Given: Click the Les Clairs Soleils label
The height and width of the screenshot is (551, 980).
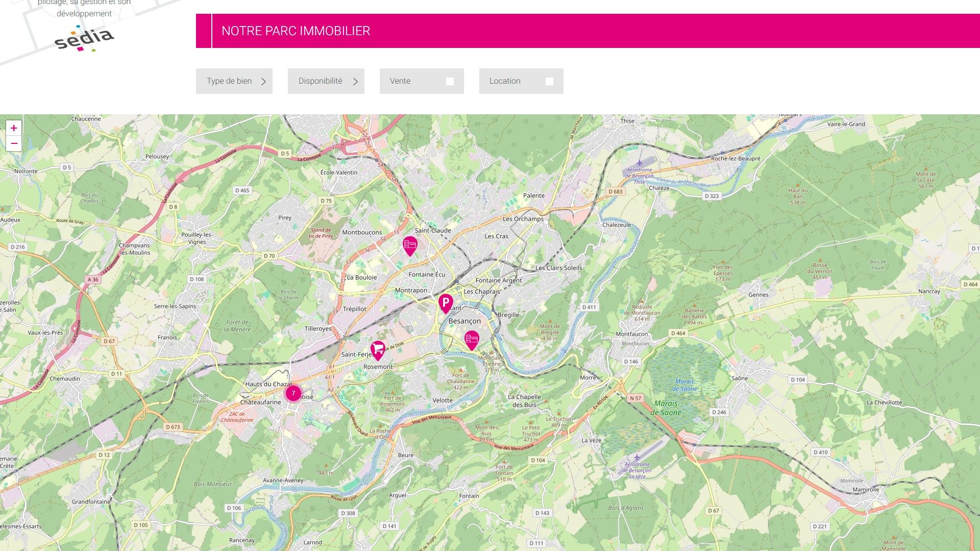Looking at the screenshot, I should click(558, 267).
